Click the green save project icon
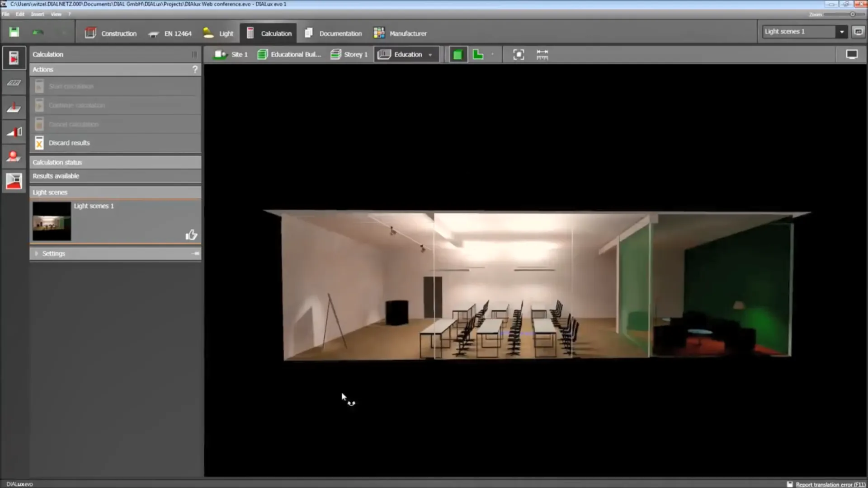 [14, 32]
